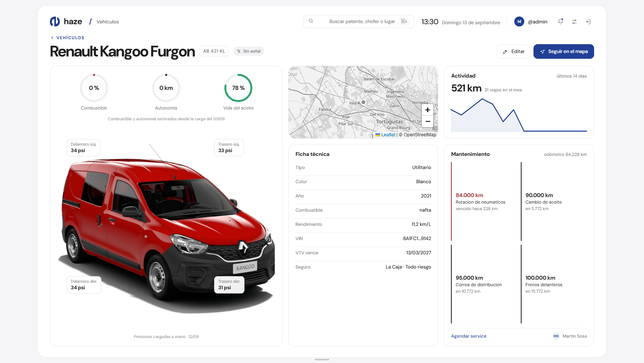The height and width of the screenshot is (363, 644).
Task: Click the M admin avatar
Action: pyautogui.click(x=519, y=22)
